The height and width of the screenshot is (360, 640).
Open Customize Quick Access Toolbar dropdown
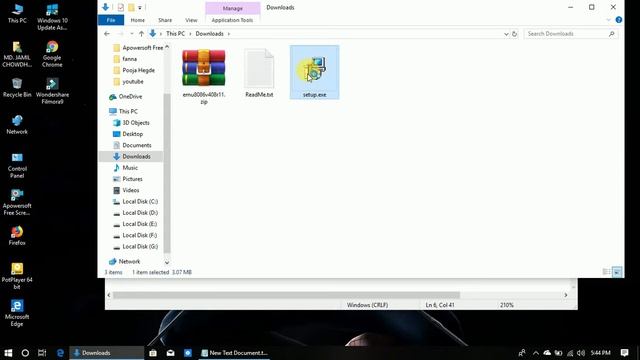click(140, 7)
